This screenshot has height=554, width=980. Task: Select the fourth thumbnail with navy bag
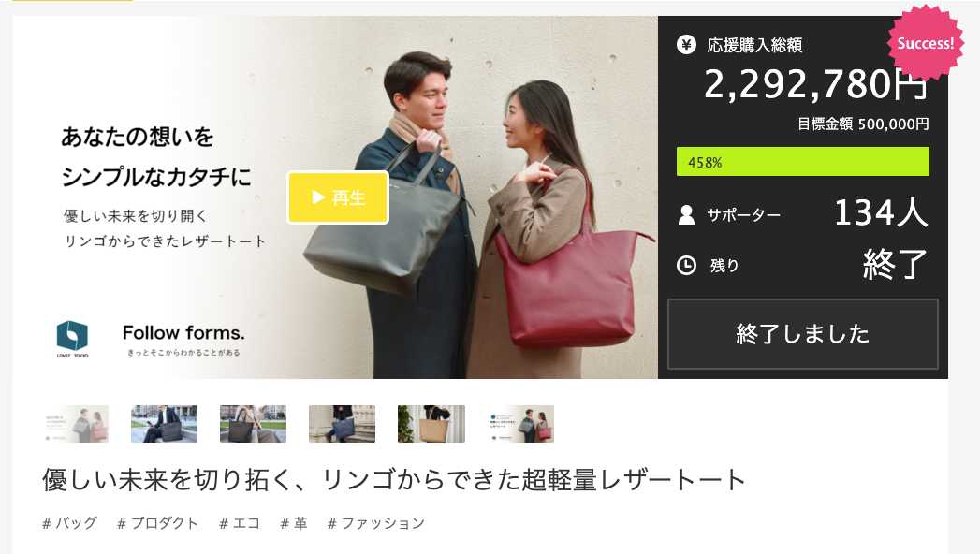342,424
